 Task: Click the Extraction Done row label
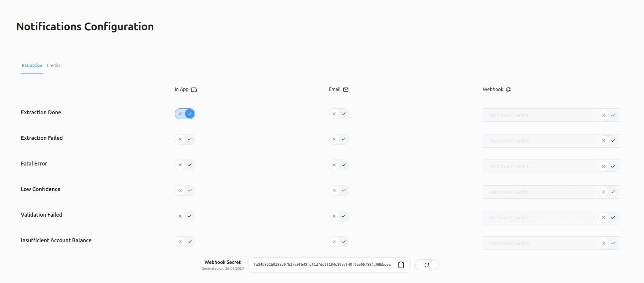click(x=41, y=112)
